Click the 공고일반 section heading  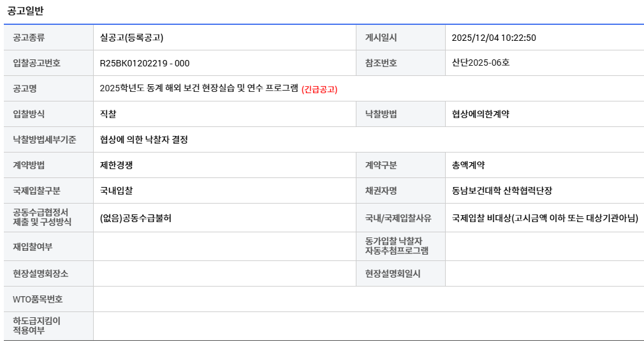(26, 11)
